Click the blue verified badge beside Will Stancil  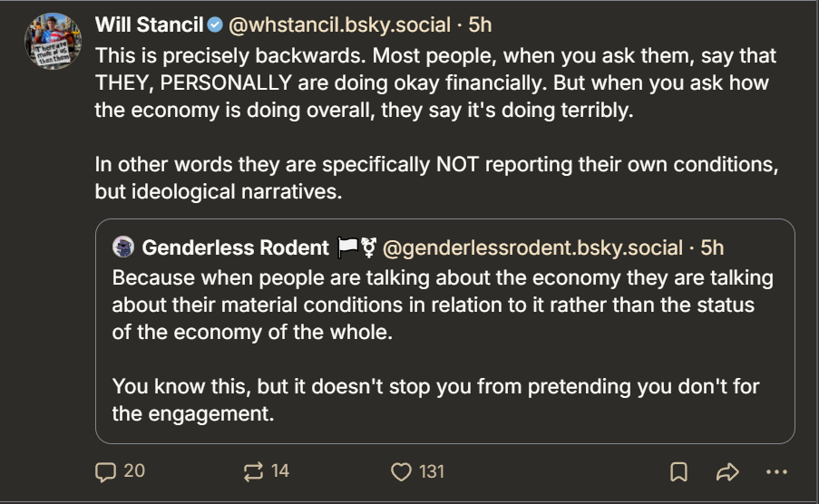coord(215,24)
